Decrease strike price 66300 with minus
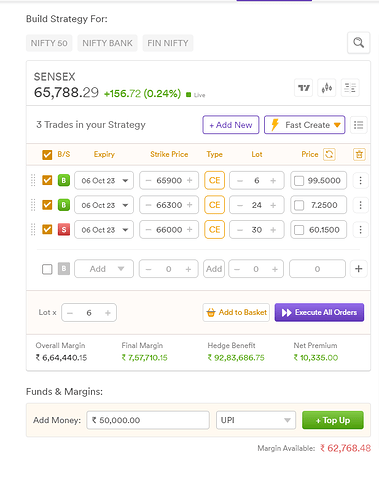This screenshot has width=379, height=500. coord(149,205)
